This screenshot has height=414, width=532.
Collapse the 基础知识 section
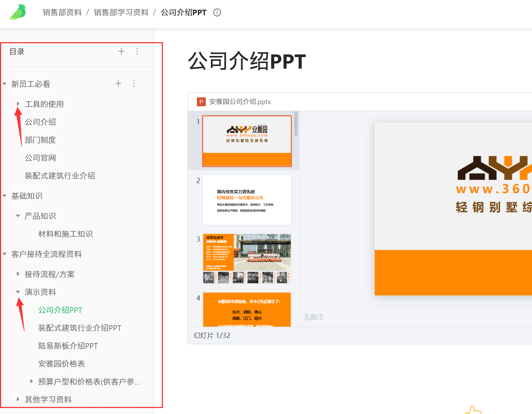(x=4, y=196)
